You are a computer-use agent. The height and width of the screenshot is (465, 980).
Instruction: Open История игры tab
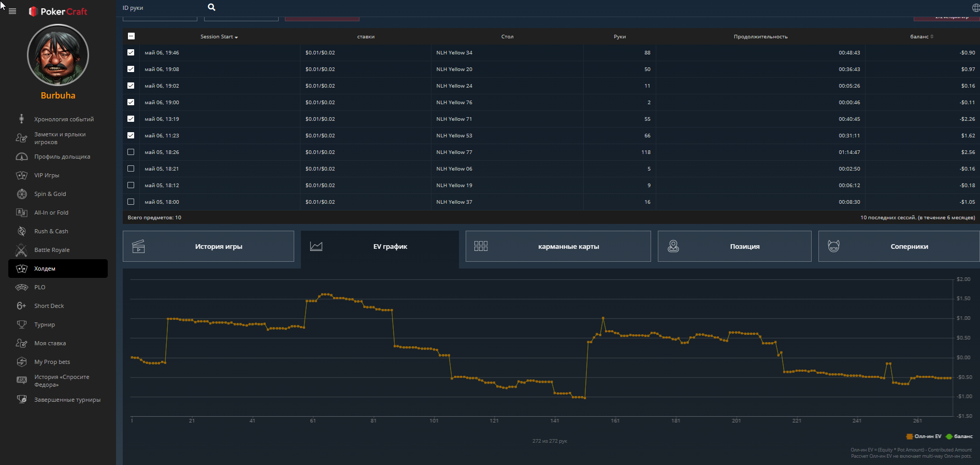click(x=208, y=246)
